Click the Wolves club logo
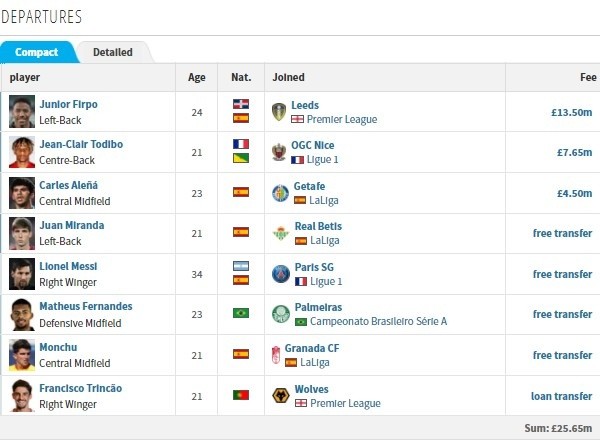 [x=281, y=396]
